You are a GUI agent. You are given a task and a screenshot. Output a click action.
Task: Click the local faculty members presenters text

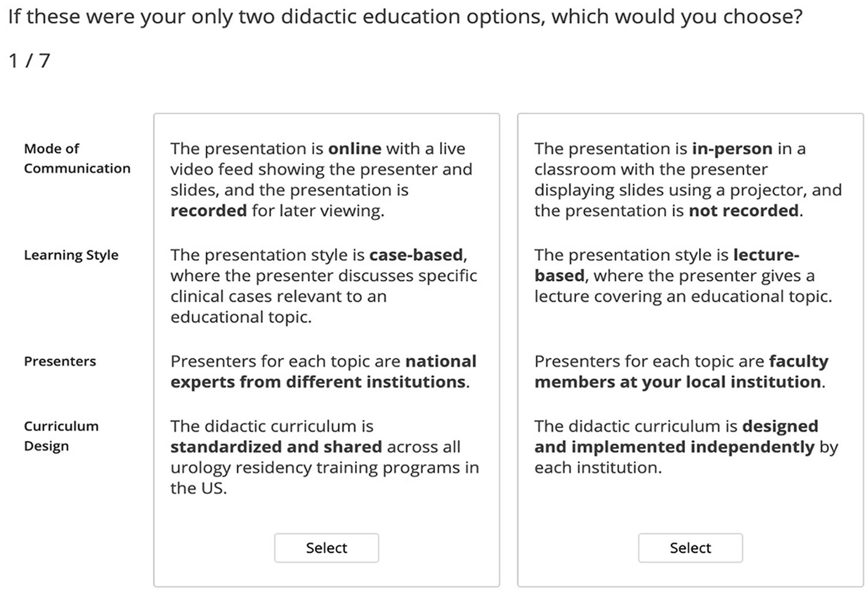coord(681,372)
